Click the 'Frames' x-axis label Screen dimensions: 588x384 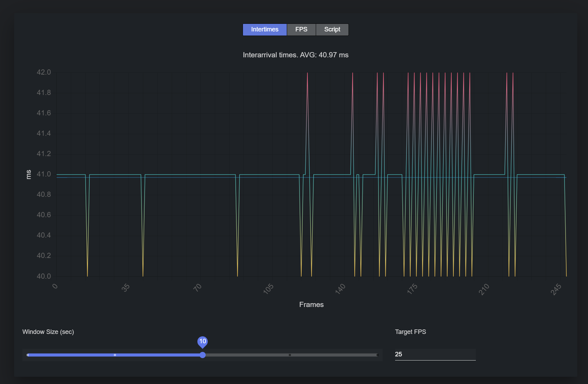coord(311,305)
